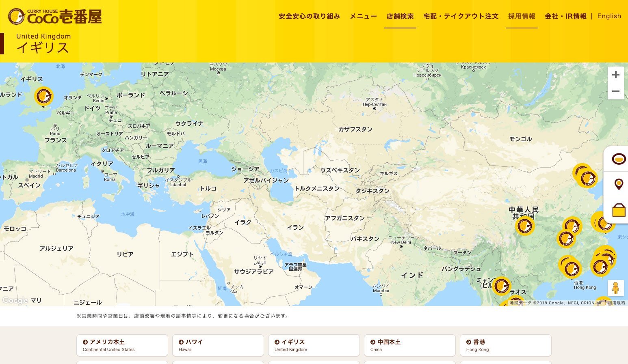Viewport: 628px width, 364px height.
Task: Open 採用情報 in the header
Action: [522, 16]
